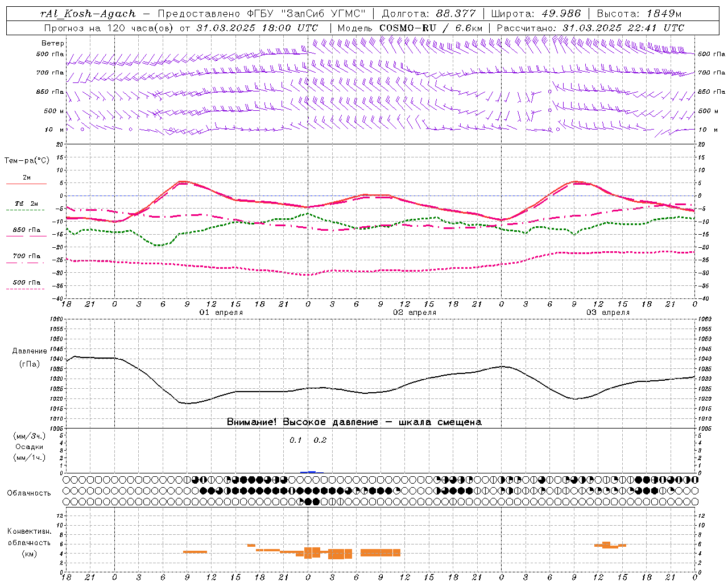Click the station title rAl_Kosh-Agach
Screen dimensions: 728x582
(88, 14)
